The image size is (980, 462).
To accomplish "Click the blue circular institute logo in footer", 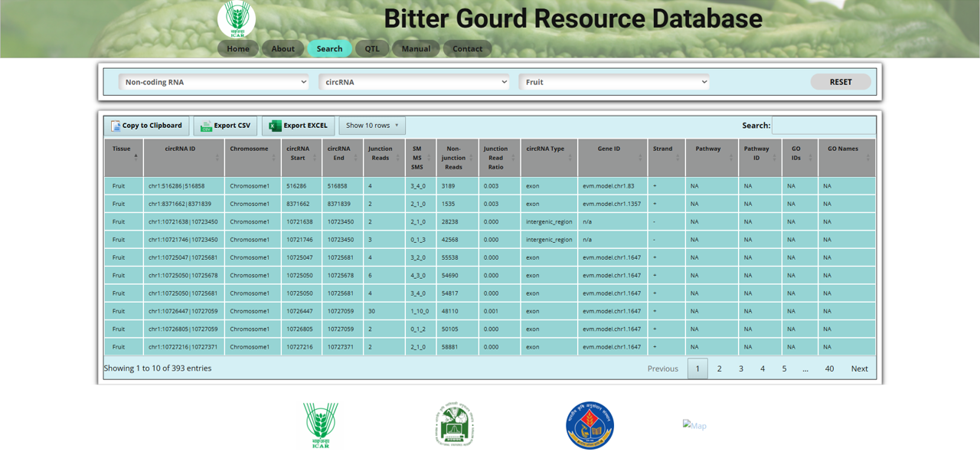I will (x=590, y=425).
